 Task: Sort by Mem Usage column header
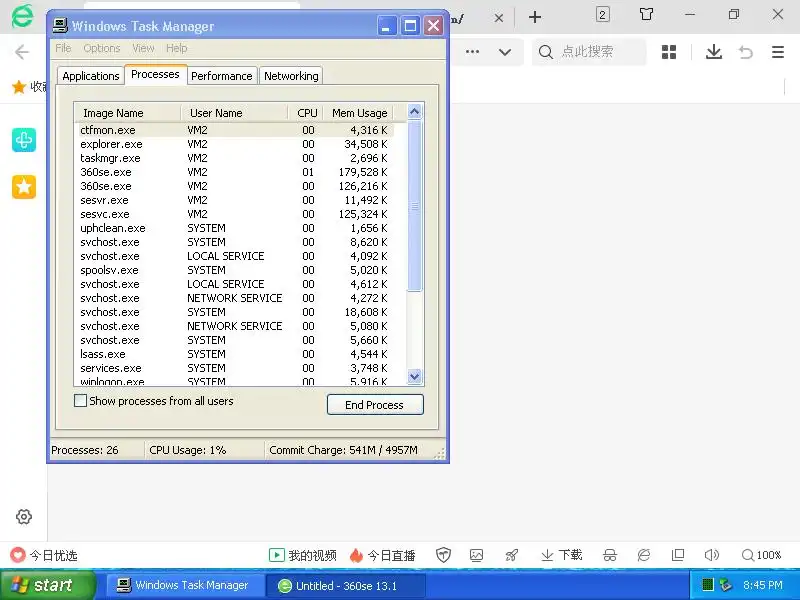click(359, 113)
